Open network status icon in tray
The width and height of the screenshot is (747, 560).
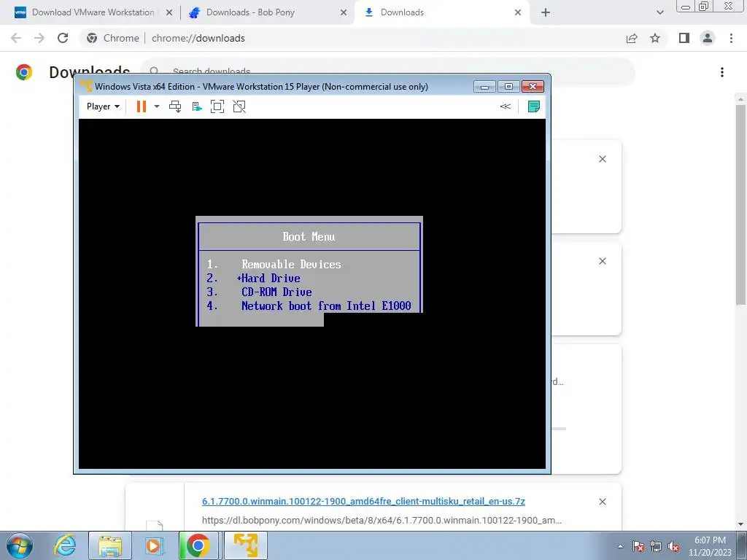coord(656,546)
